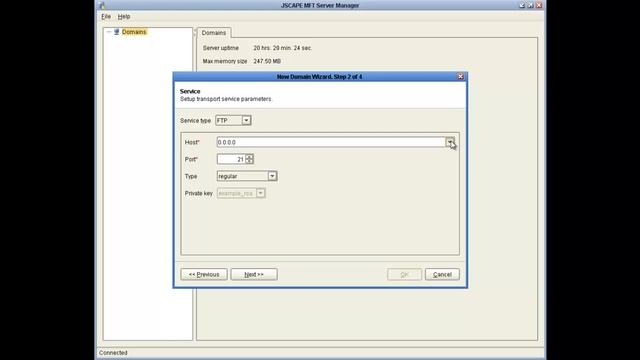Open the File menu
The image size is (640, 360).
[x=106, y=17]
